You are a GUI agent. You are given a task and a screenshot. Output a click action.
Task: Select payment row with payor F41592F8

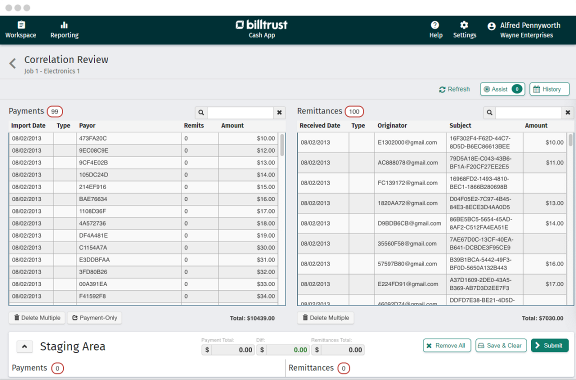coord(144,296)
